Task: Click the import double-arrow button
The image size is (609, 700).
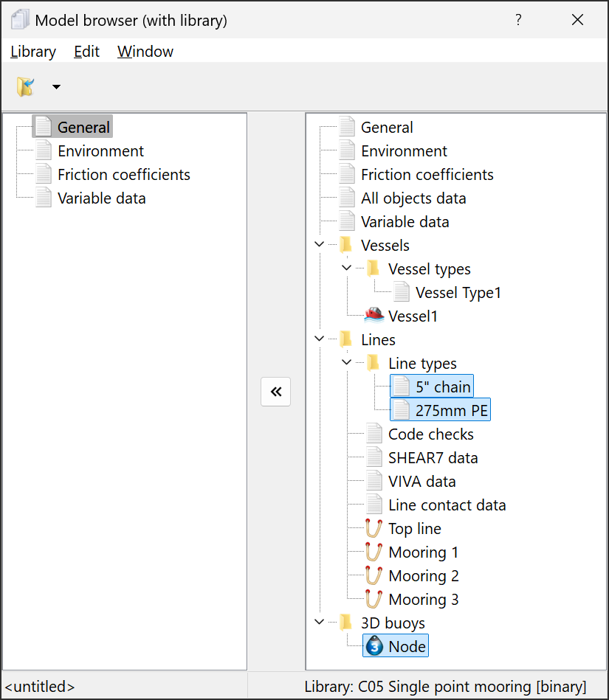Action: [x=276, y=392]
